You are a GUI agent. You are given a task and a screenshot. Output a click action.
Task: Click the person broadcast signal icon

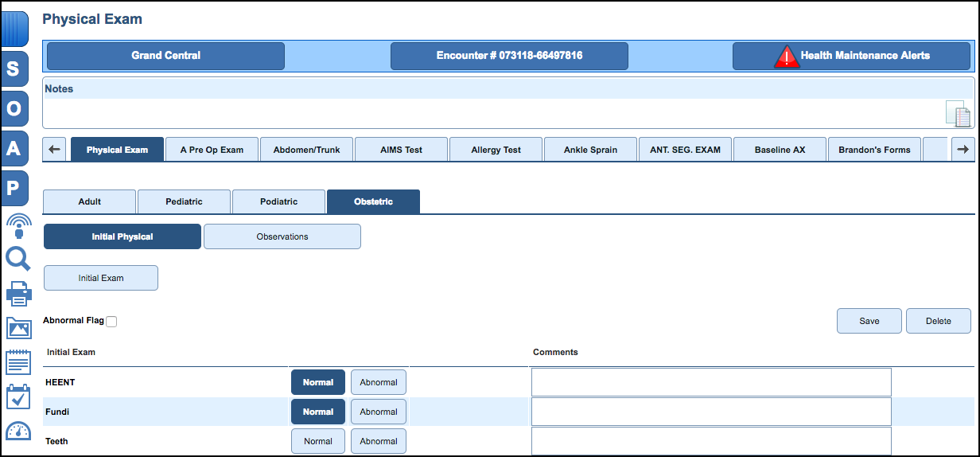17,226
